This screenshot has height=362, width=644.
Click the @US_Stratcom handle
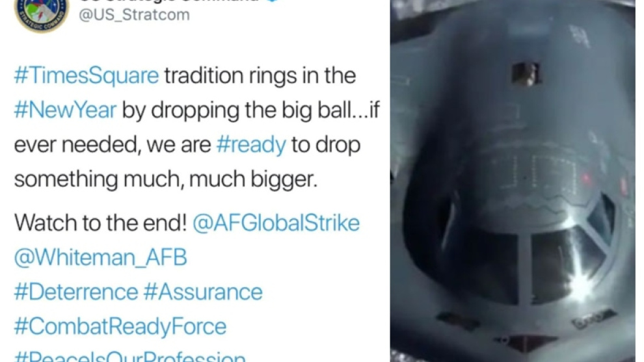134,15
